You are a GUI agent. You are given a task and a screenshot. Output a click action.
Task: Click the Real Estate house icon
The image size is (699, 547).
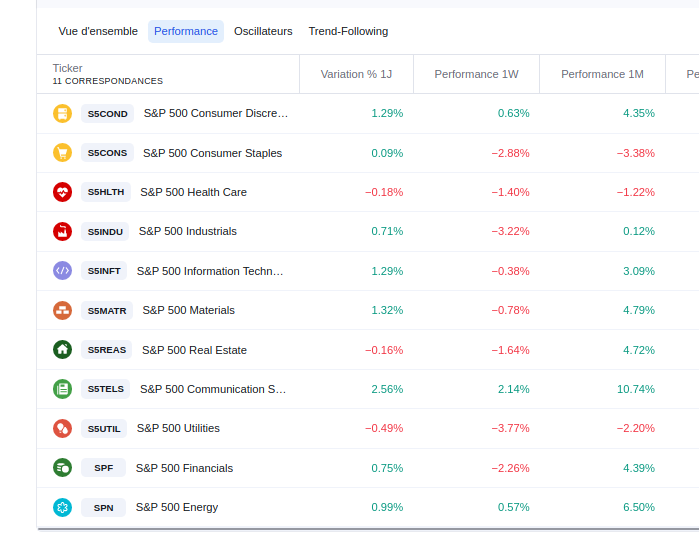63,350
